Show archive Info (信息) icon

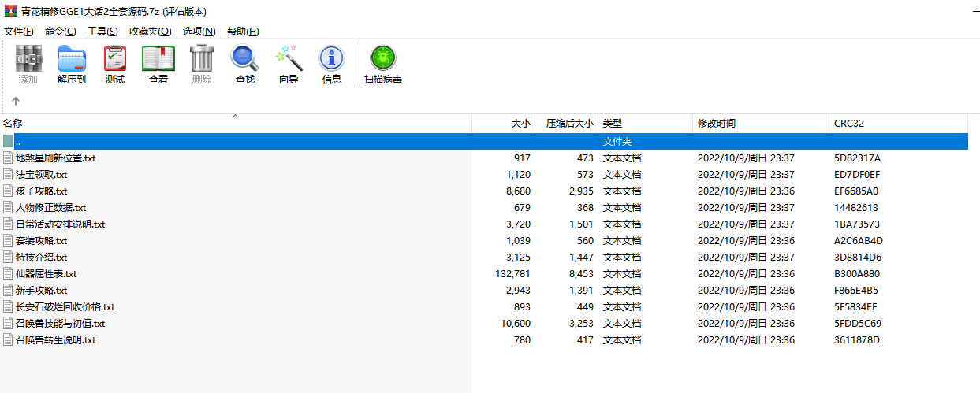[x=331, y=65]
